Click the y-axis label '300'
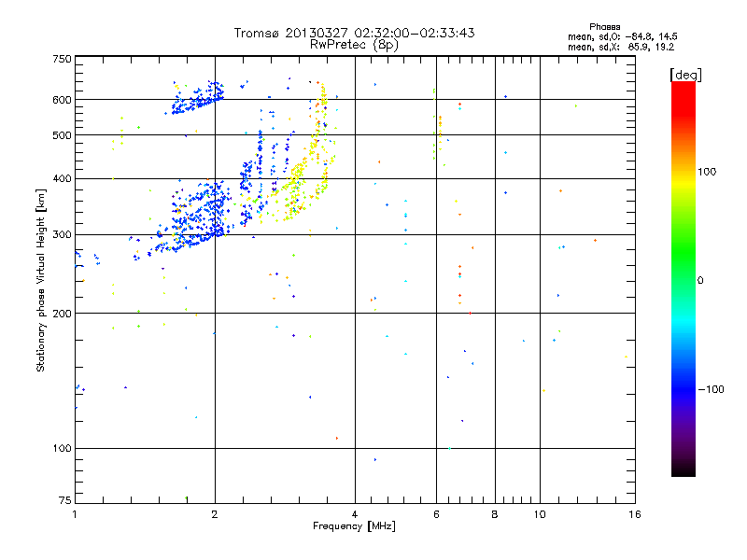The image size is (747, 560). point(62,235)
